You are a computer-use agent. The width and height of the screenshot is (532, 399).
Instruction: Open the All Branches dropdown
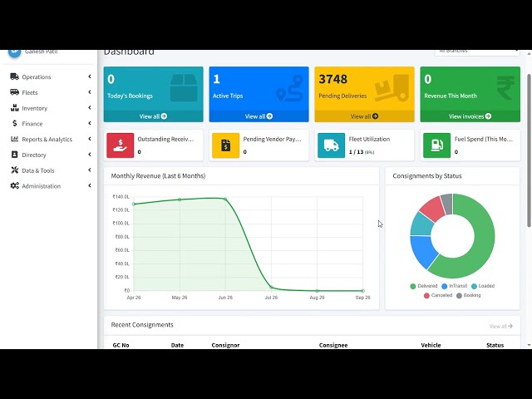477,52
